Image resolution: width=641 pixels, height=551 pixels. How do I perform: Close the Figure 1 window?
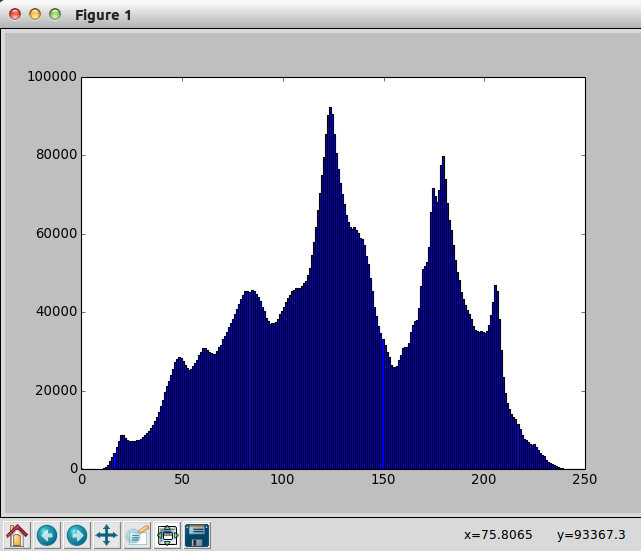15,14
